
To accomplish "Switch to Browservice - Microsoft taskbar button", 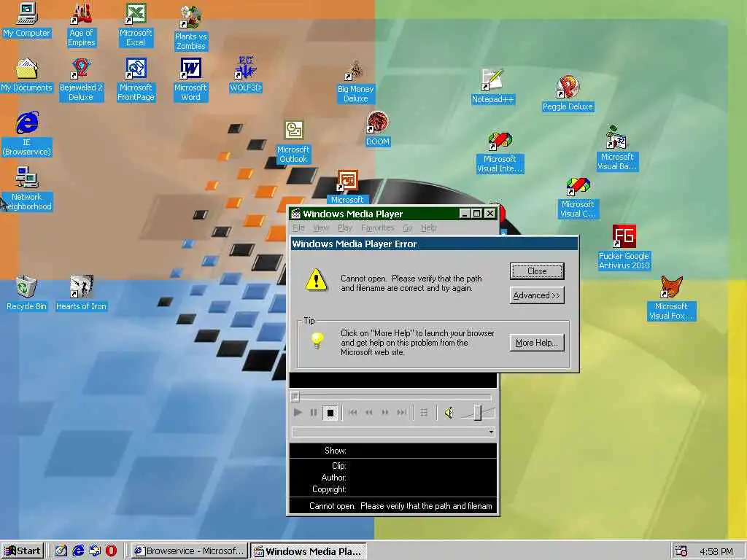I will (190, 551).
